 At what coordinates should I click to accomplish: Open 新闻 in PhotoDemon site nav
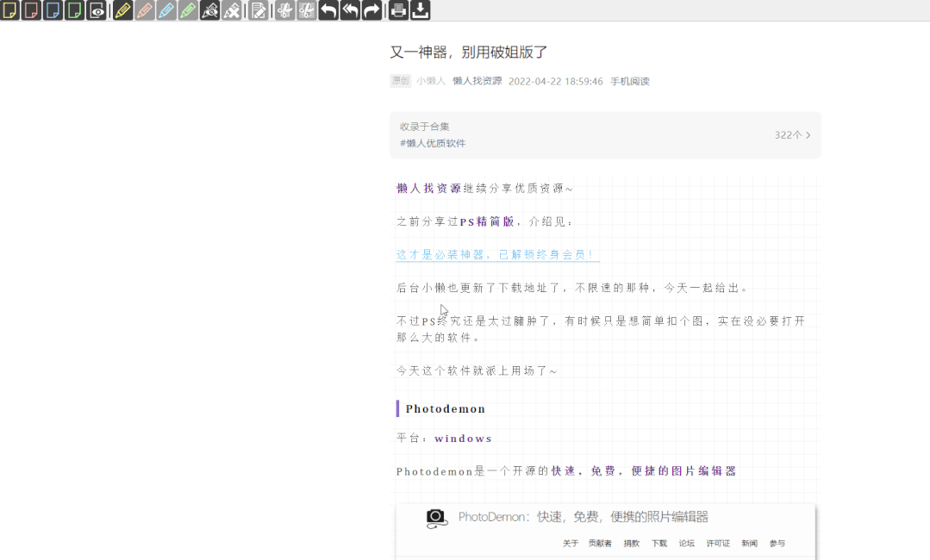(749, 544)
